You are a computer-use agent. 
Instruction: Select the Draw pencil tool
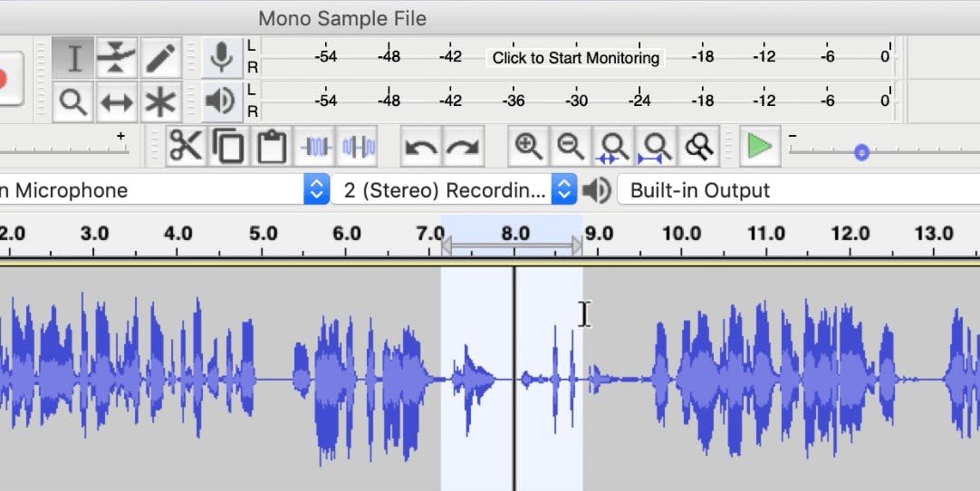coord(160,59)
